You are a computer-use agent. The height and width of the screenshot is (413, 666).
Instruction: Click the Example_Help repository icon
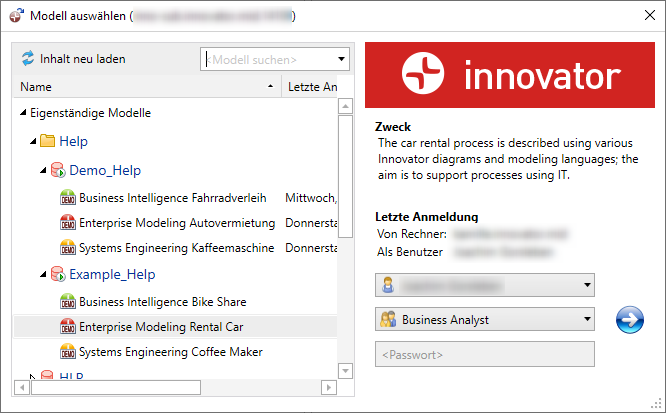tap(57, 275)
